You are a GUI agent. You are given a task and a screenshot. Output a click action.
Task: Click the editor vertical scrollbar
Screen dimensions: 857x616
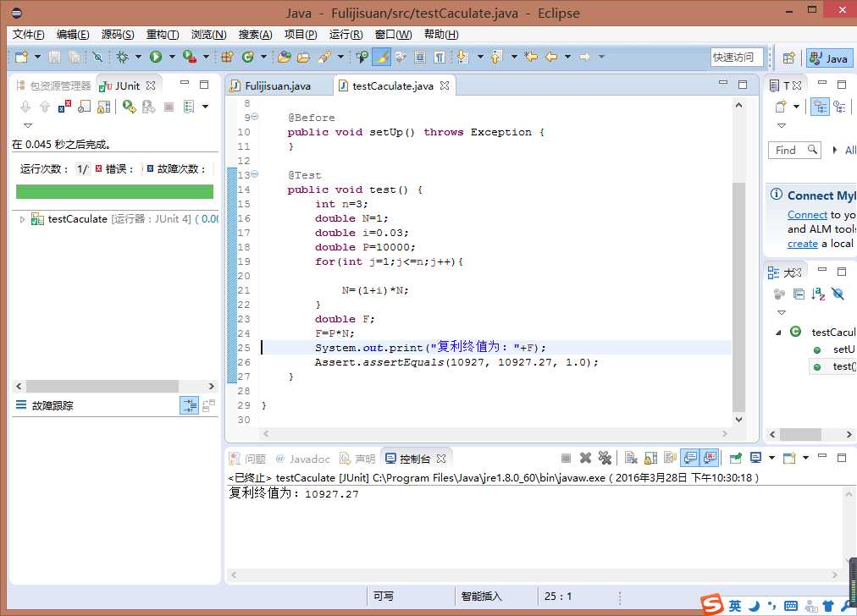point(738,297)
